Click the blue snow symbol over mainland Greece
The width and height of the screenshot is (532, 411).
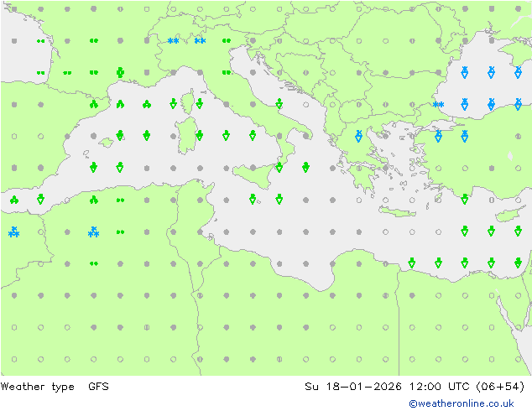click(358, 136)
